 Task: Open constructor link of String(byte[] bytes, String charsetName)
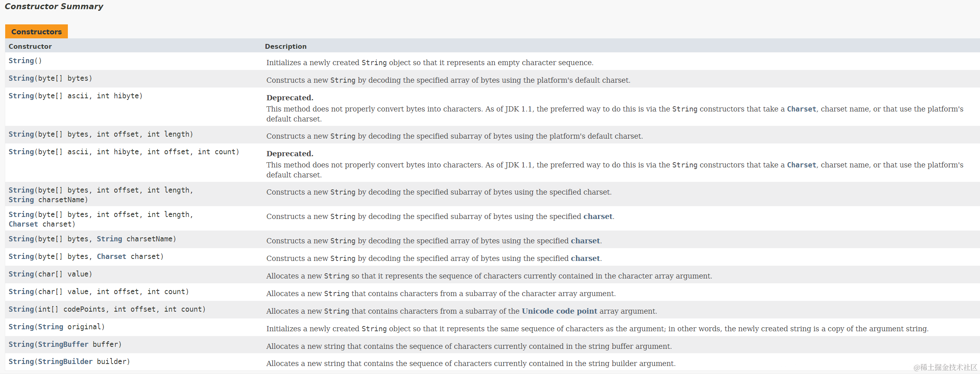coord(21,239)
